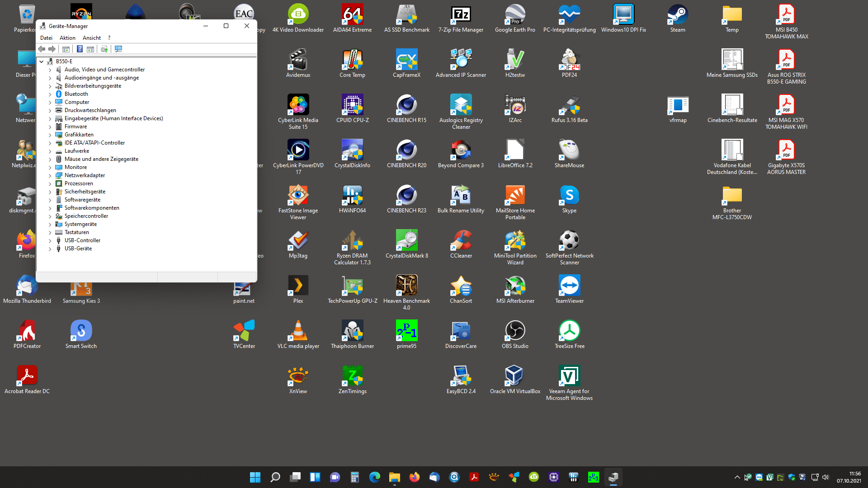
Task: Select the CINEBENCH R23 desktop icon
Action: 407,199
